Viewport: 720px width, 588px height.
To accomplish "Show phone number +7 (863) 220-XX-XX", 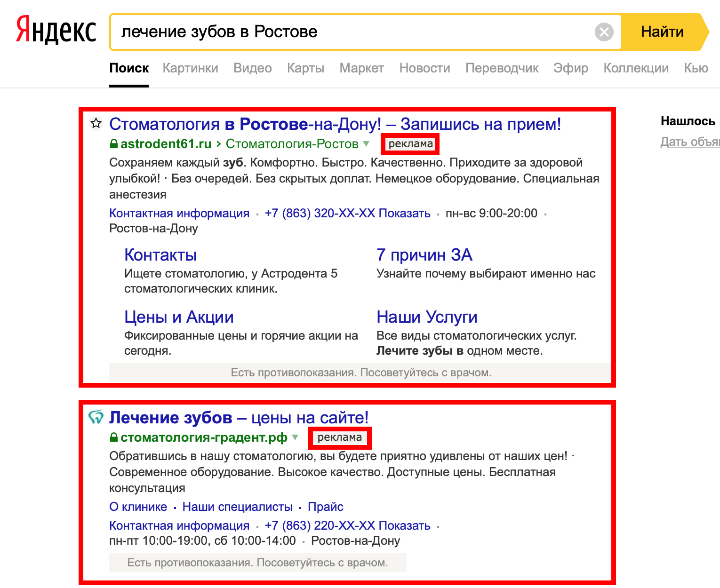I will (x=348, y=525).
